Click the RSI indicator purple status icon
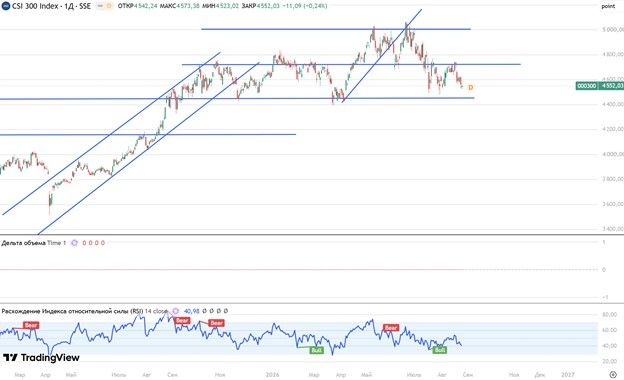The width and height of the screenshot is (624, 380). [176, 311]
